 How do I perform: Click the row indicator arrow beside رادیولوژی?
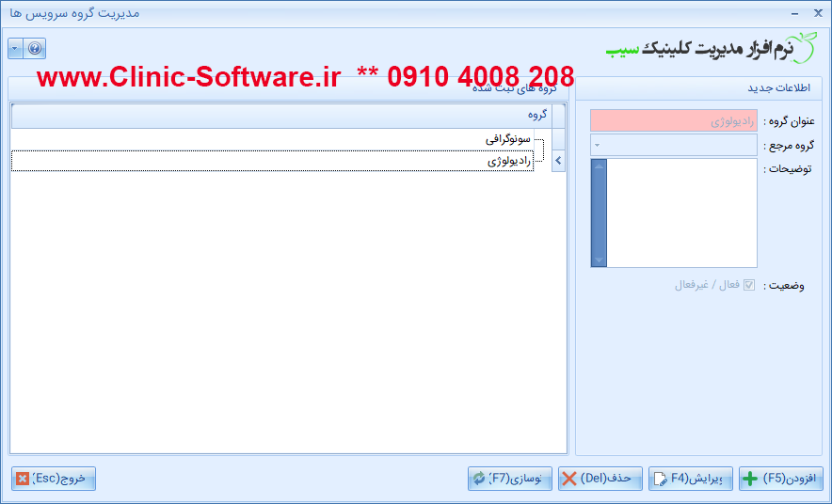(558, 161)
